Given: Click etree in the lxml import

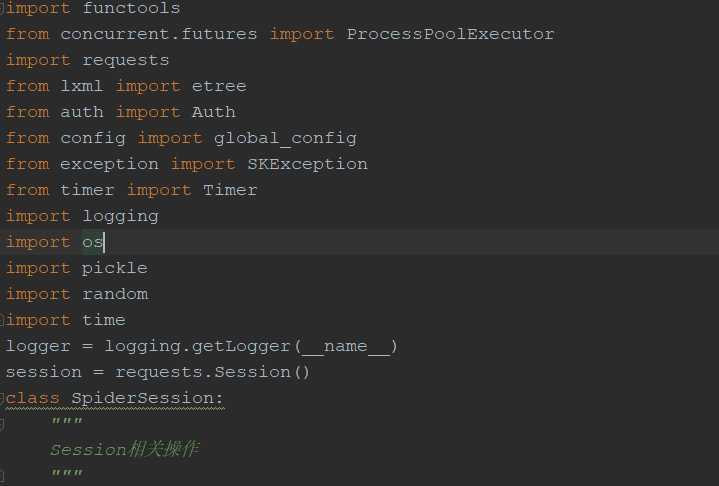Looking at the screenshot, I should [x=219, y=86].
